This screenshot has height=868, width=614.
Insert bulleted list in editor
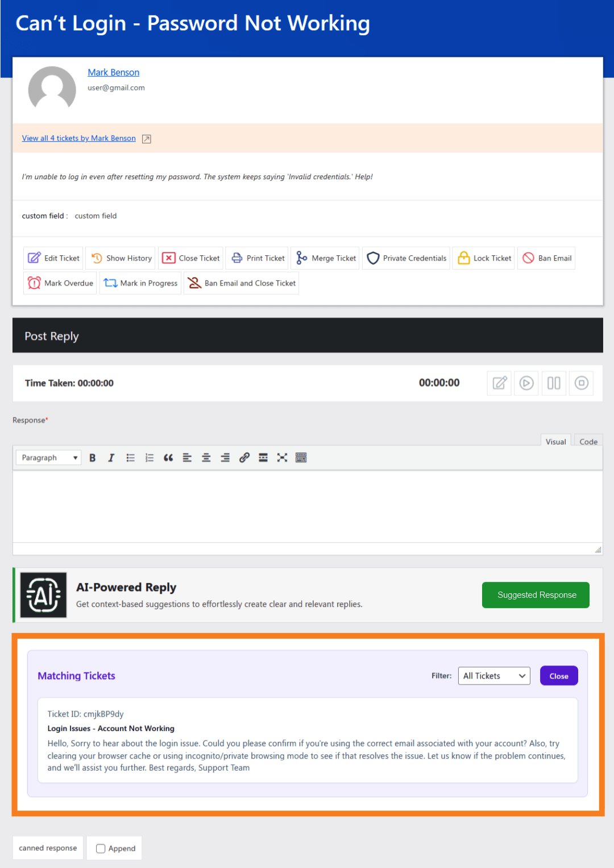(x=131, y=458)
